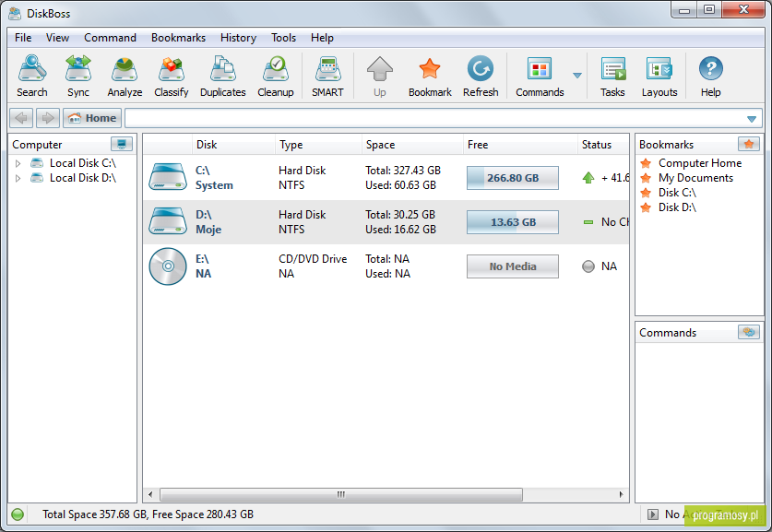
Task: Sort by the Disk column header
Action: [233, 145]
